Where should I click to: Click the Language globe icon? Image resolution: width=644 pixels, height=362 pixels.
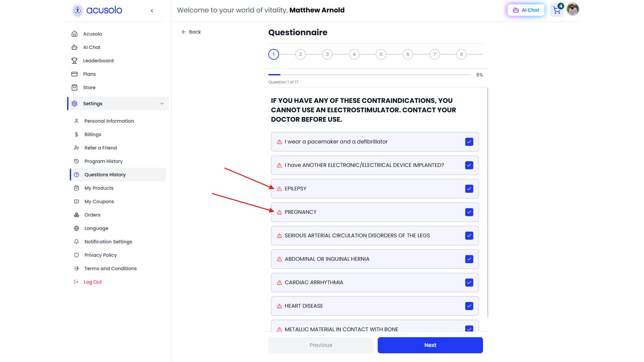76,228
